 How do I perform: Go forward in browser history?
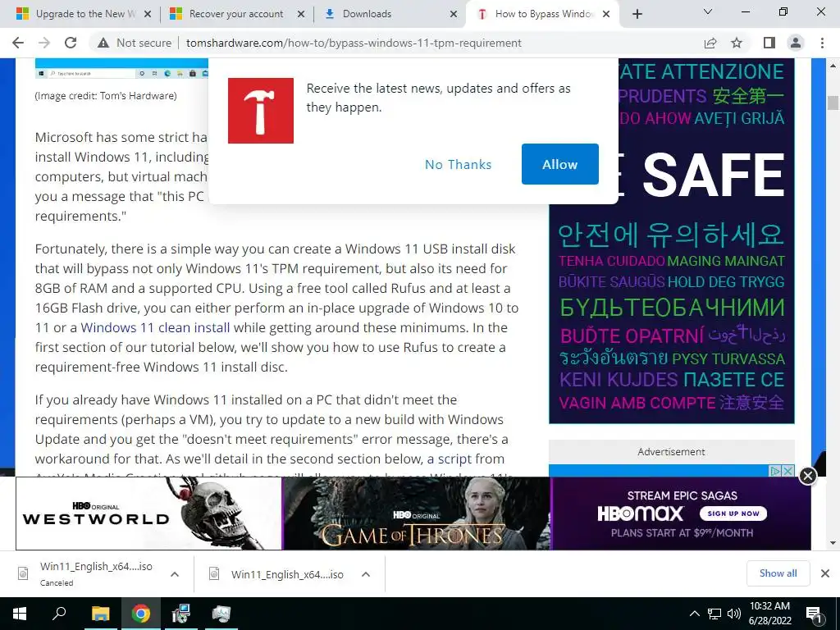[x=44, y=43]
